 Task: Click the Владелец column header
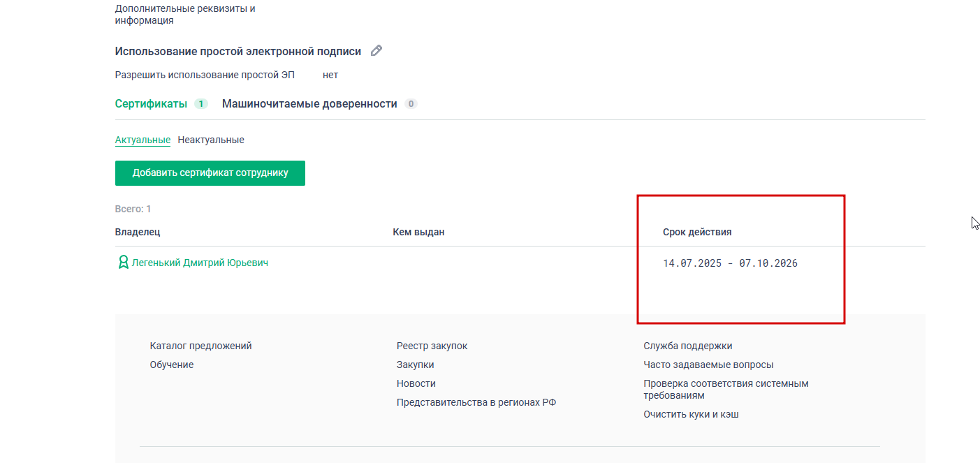pos(138,232)
